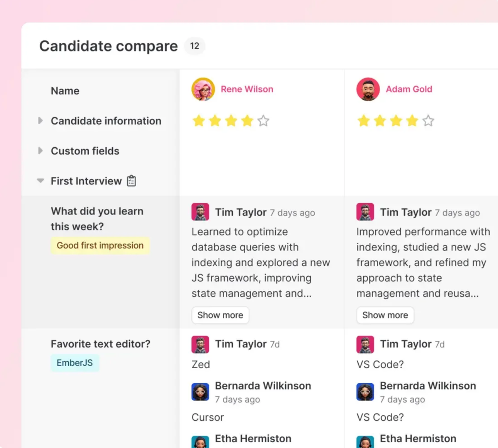Viewport: 498px width, 448px height.
Task: Expand the Candidate information section
Action: pos(40,121)
